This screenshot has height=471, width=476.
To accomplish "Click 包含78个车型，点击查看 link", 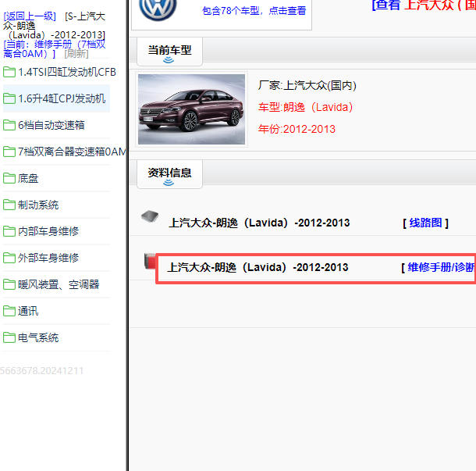I will pyautogui.click(x=254, y=11).
